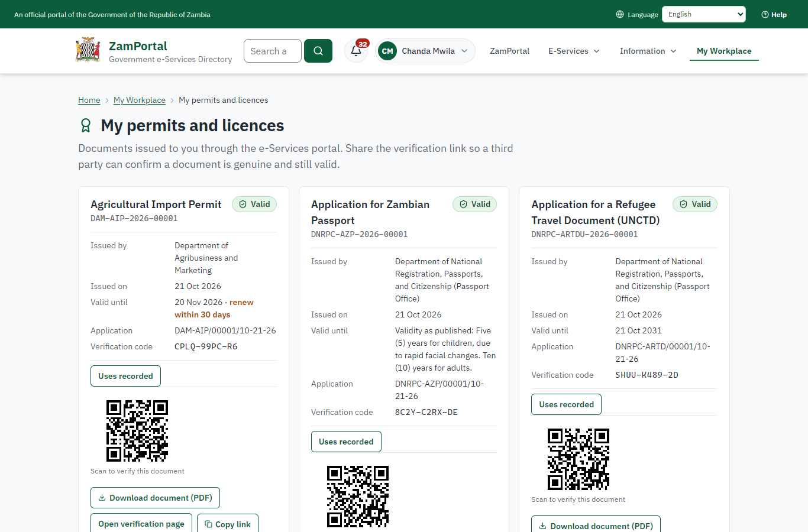Viewport: 808px width, 532px height.
Task: Go to Home breadcrumb link
Action: pos(89,100)
